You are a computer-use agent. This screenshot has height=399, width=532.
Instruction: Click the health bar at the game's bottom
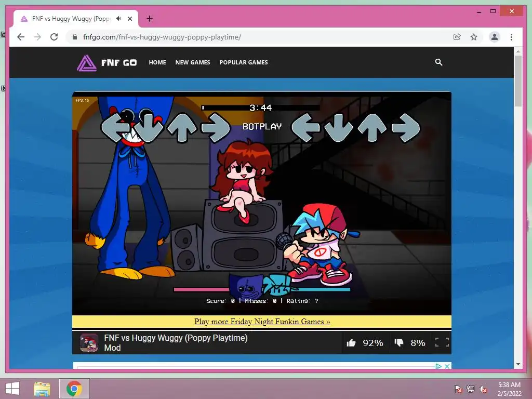(262, 289)
